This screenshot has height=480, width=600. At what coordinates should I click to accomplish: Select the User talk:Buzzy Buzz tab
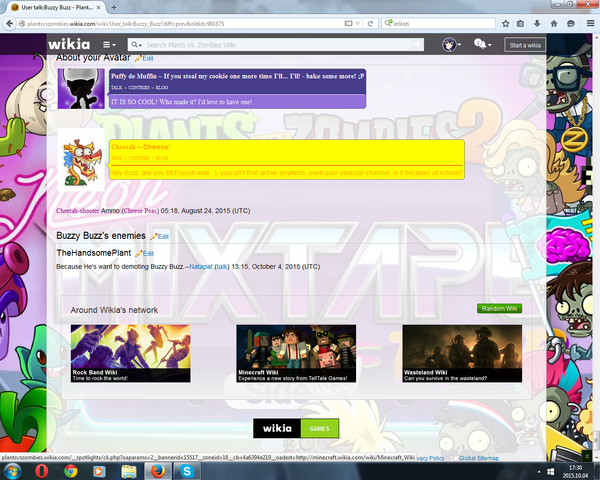(56, 7)
